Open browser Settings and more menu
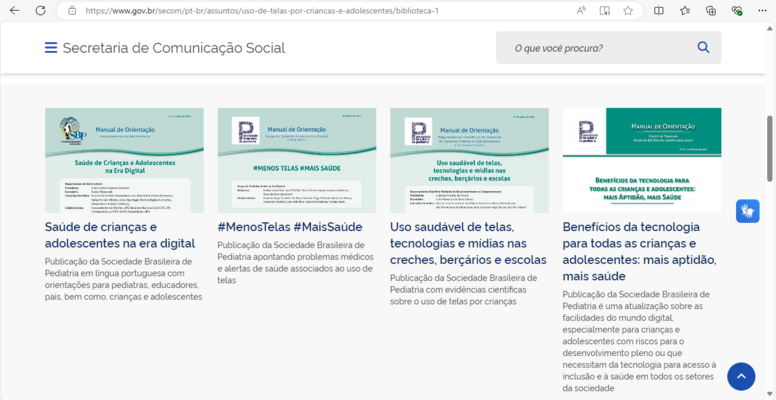Viewport: 776px width, 400px height. [x=763, y=10]
